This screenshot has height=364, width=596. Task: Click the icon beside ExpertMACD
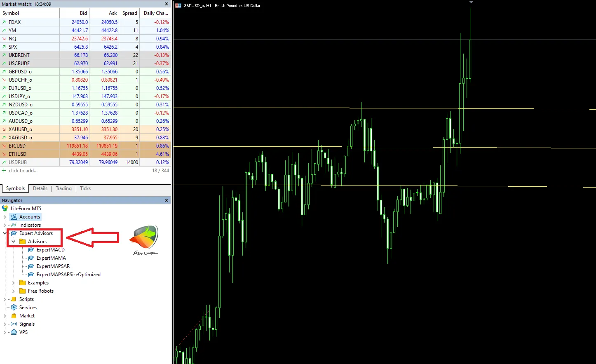[x=31, y=250]
